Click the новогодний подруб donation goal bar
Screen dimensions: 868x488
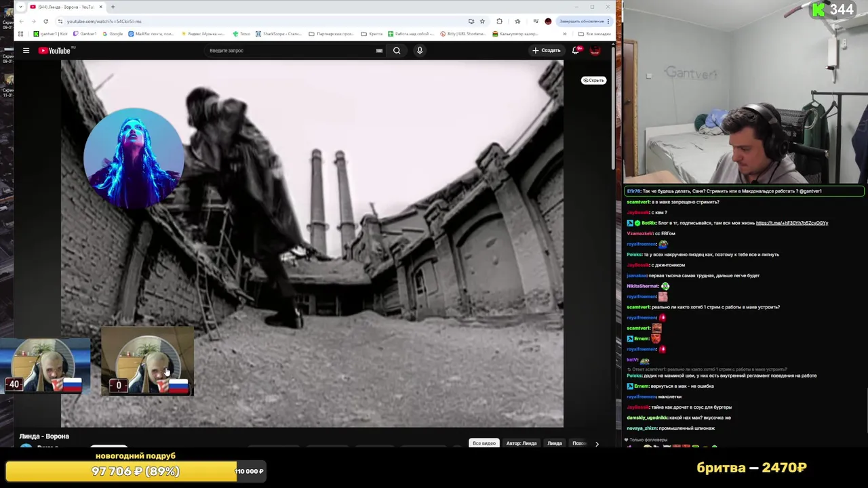coord(136,471)
